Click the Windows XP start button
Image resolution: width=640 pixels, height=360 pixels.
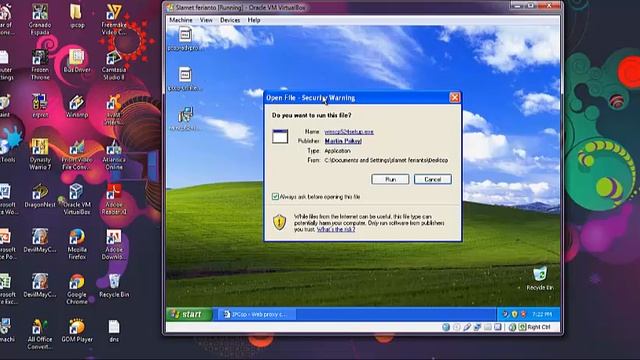click(x=189, y=314)
